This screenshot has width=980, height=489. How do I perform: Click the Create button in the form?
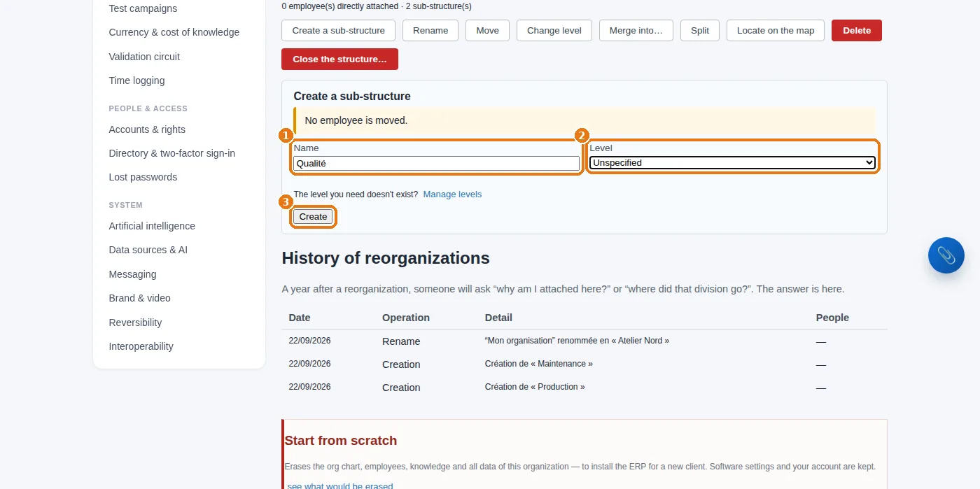pyautogui.click(x=313, y=217)
